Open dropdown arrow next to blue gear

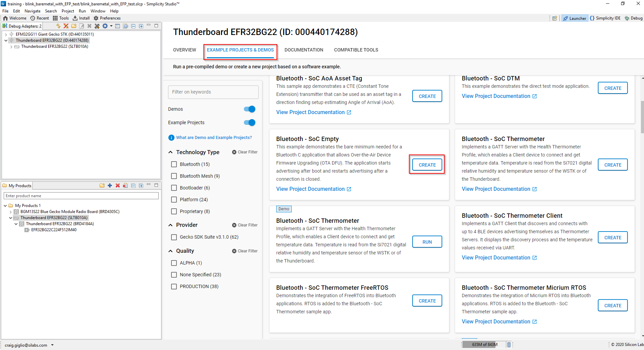(111, 26)
